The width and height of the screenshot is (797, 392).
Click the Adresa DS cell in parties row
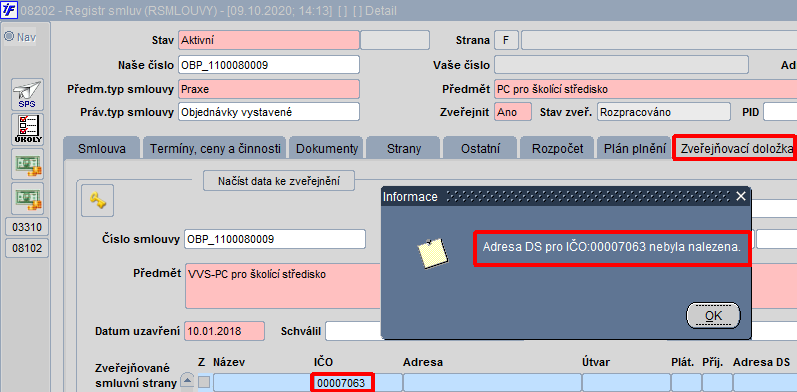coord(764,383)
